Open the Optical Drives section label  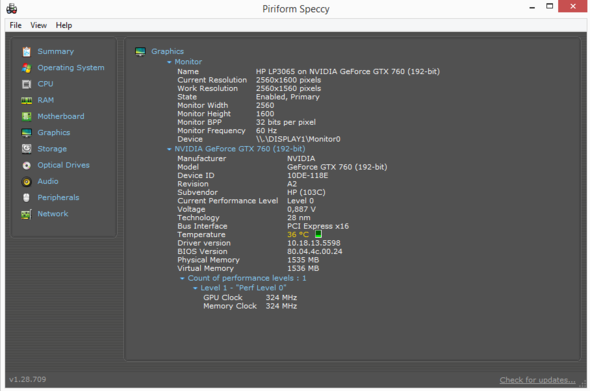[x=63, y=165]
